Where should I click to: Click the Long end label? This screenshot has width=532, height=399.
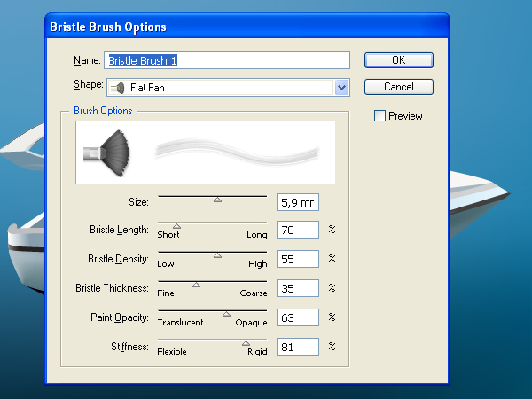coord(257,235)
